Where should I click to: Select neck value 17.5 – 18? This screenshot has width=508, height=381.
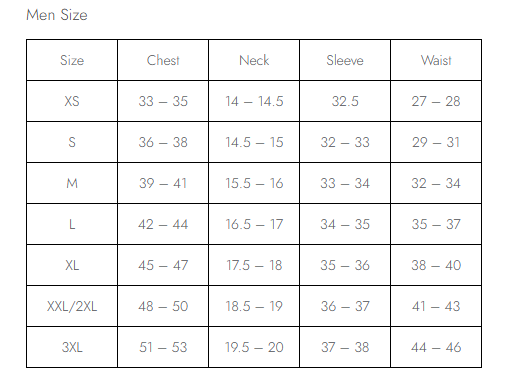[x=254, y=265]
